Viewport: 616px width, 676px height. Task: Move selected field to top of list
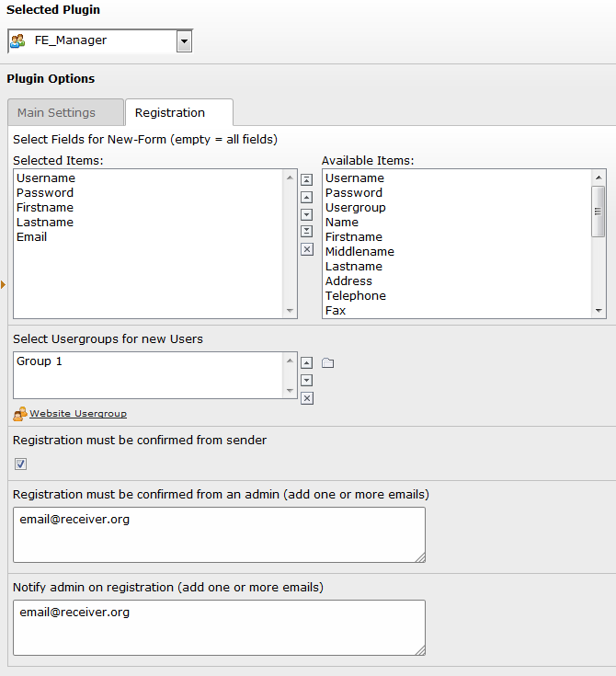[307, 180]
